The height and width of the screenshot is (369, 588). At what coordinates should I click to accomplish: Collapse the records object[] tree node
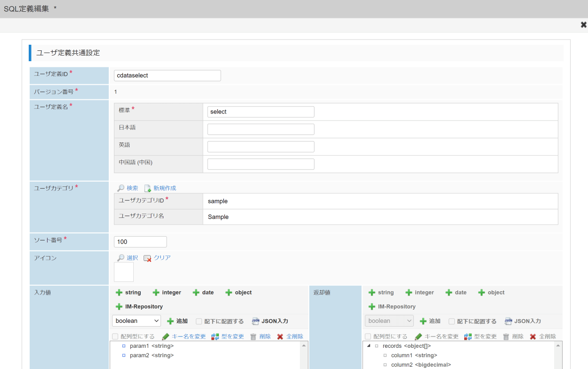pyautogui.click(x=368, y=346)
